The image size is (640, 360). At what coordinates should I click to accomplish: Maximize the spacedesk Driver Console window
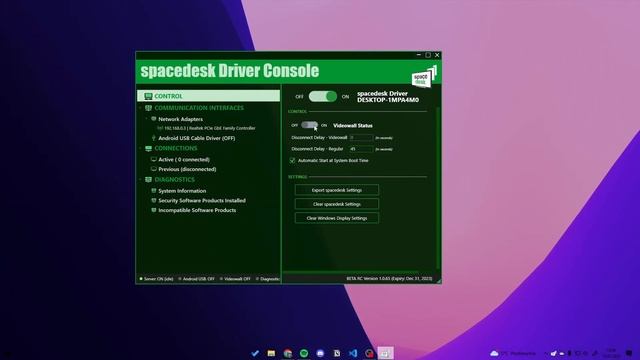tap(428, 55)
